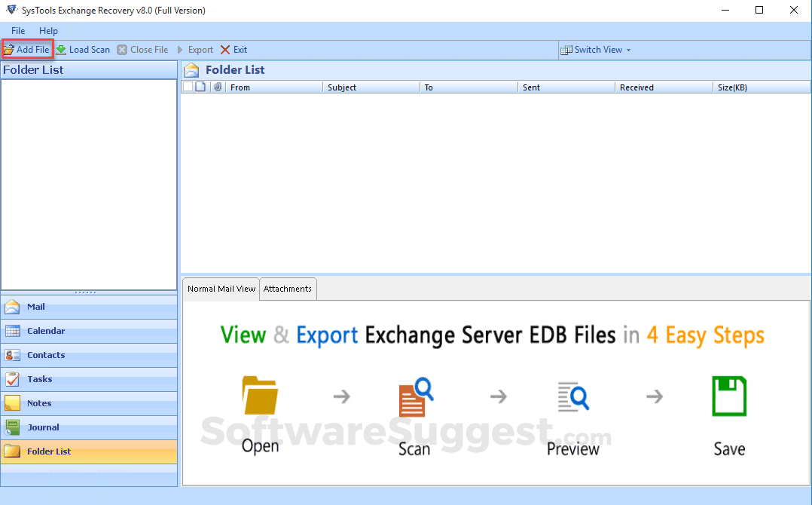The height and width of the screenshot is (505, 812).
Task: Open the Switch View dropdown
Action: pos(596,50)
